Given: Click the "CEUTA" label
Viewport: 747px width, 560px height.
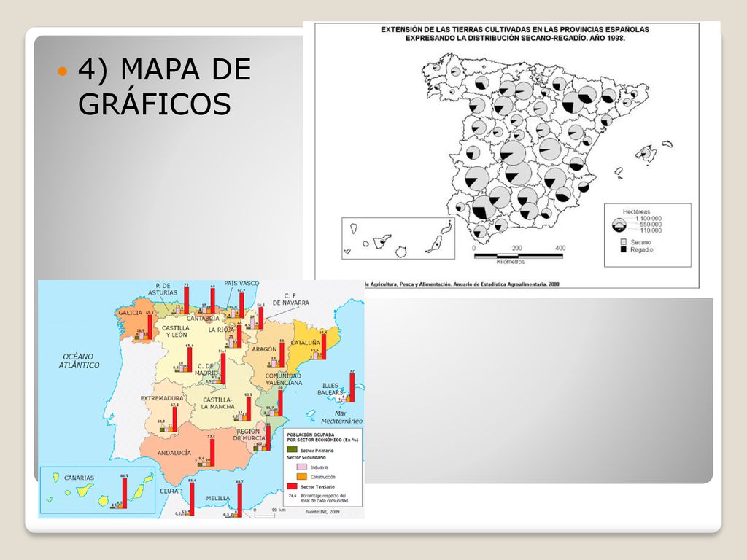Looking at the screenshot, I should pyautogui.click(x=169, y=491).
